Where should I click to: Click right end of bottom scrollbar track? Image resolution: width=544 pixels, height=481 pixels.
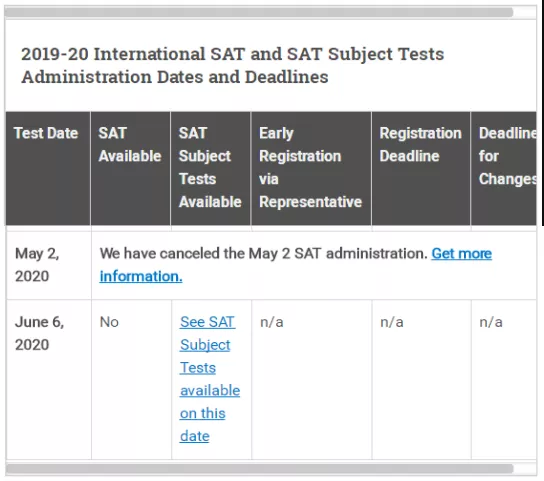pos(525,469)
